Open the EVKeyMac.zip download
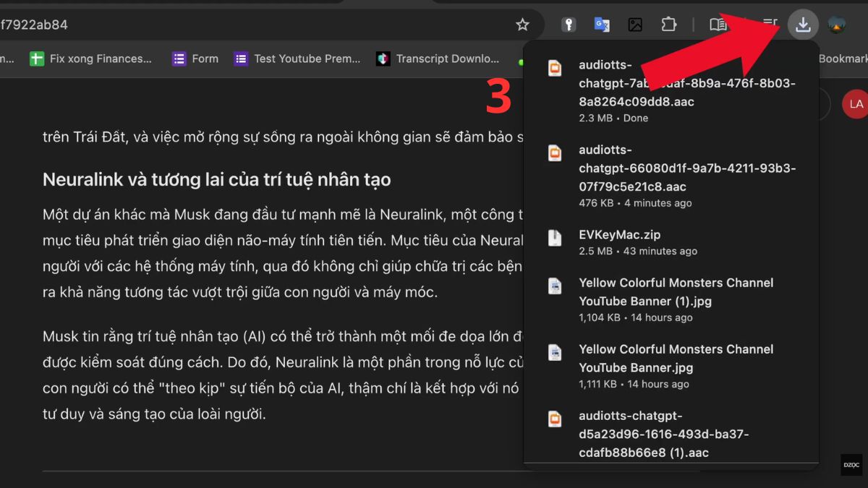 pos(671,242)
